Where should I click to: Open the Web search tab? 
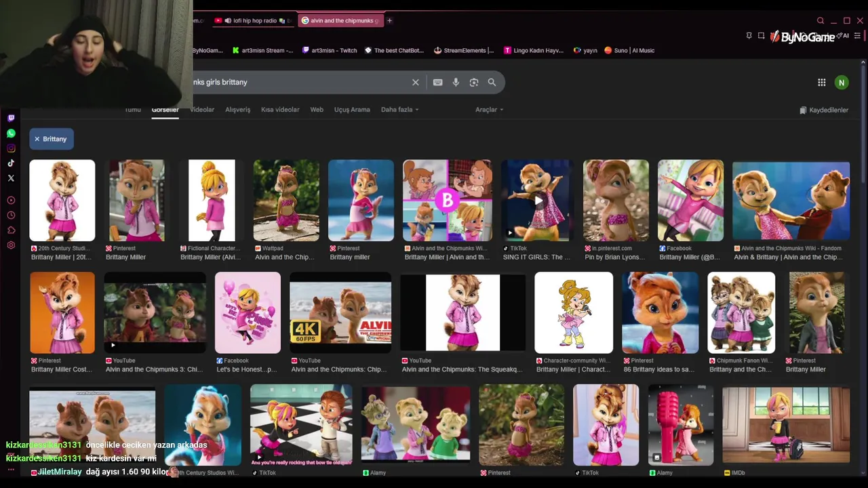pos(317,110)
